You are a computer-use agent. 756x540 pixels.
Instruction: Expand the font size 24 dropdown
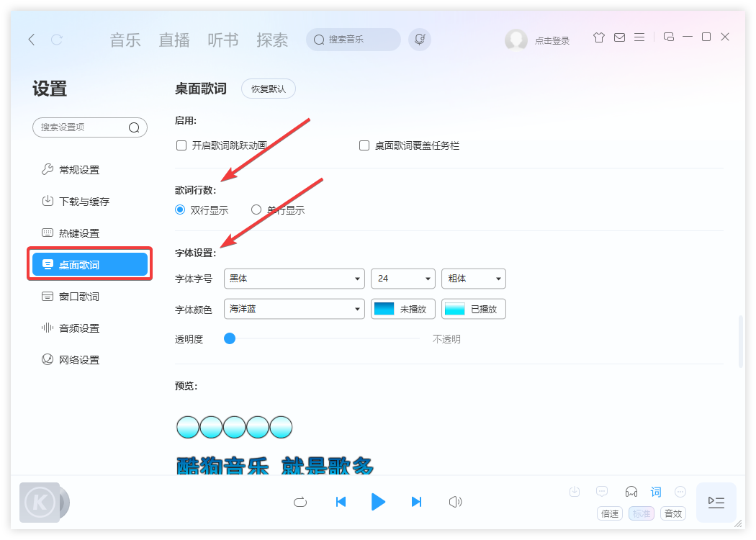point(402,279)
